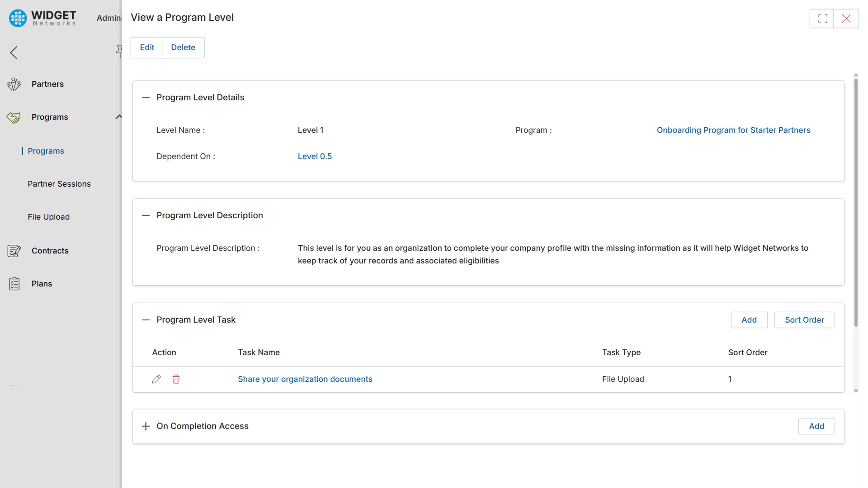Viewport: 868px width, 488px height.
Task: Collapse the Program Level Details section
Action: (146, 98)
